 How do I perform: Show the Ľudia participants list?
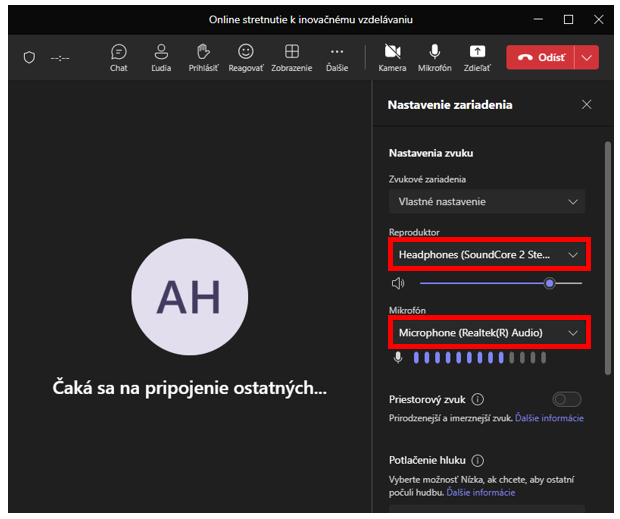tap(161, 58)
